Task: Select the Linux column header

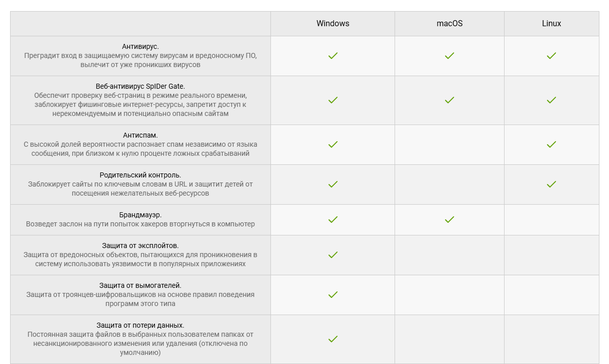Action: (551, 24)
